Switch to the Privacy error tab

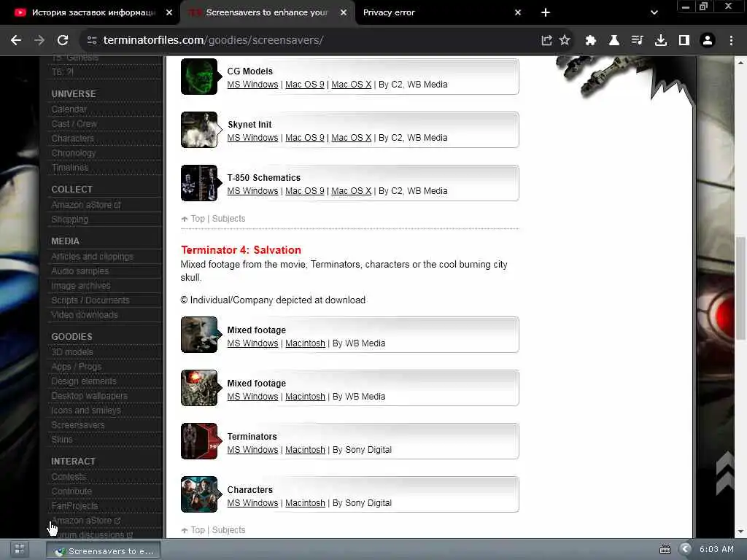[389, 13]
